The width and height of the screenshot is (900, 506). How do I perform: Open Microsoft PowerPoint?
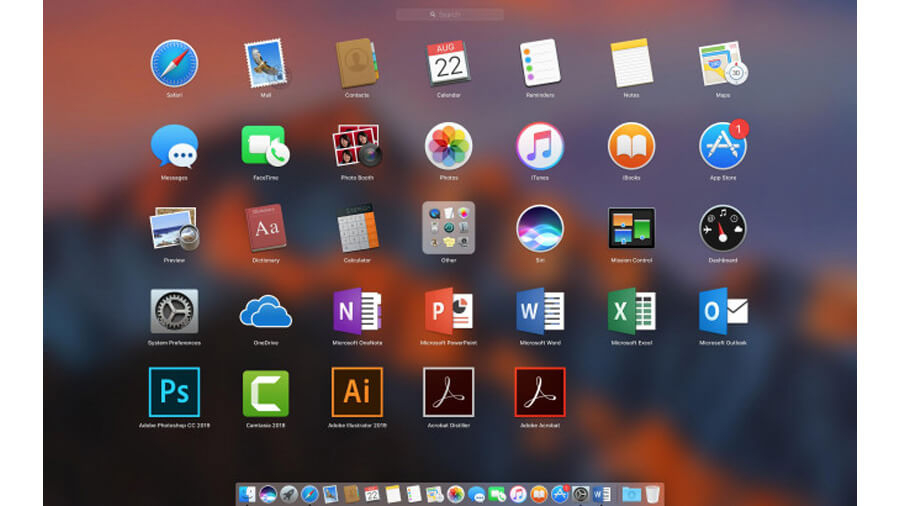coord(449,311)
